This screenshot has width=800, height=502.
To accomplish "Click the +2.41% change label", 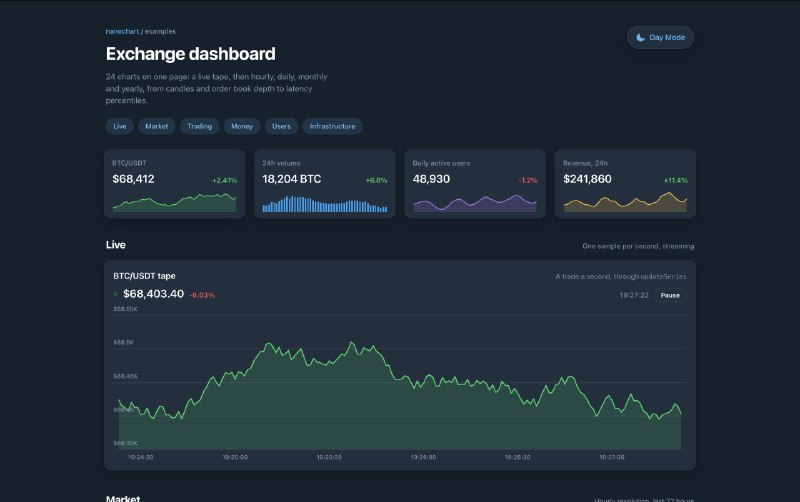I will pos(224,181).
